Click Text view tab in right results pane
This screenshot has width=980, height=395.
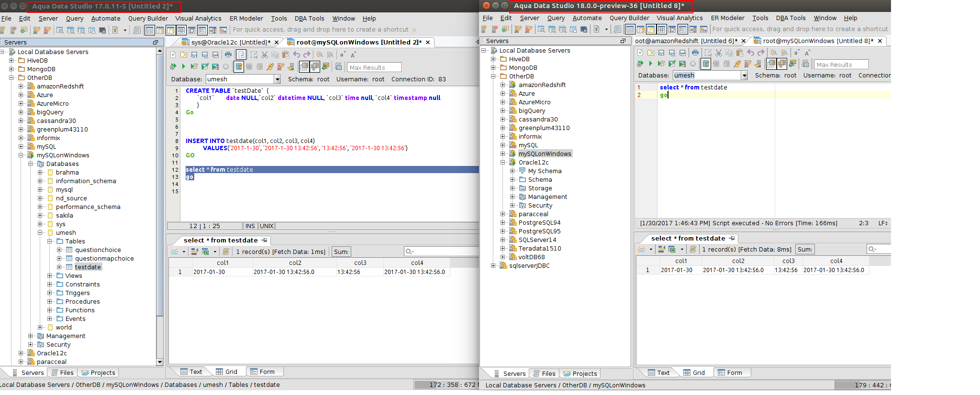(658, 373)
